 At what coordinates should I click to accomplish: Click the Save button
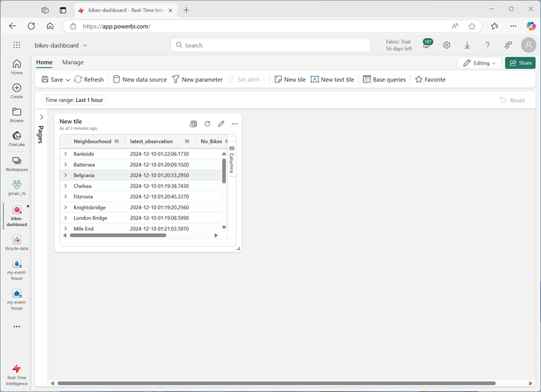(x=53, y=80)
